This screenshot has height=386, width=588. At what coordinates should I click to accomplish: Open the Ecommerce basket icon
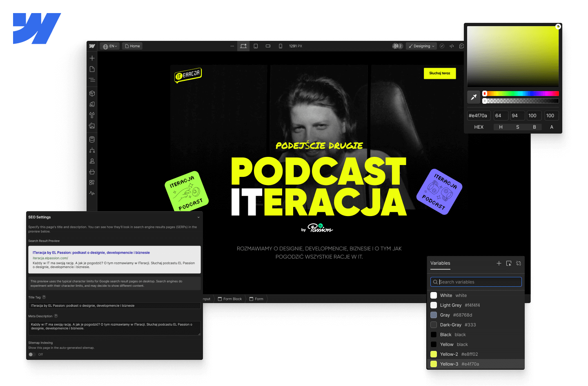click(92, 172)
